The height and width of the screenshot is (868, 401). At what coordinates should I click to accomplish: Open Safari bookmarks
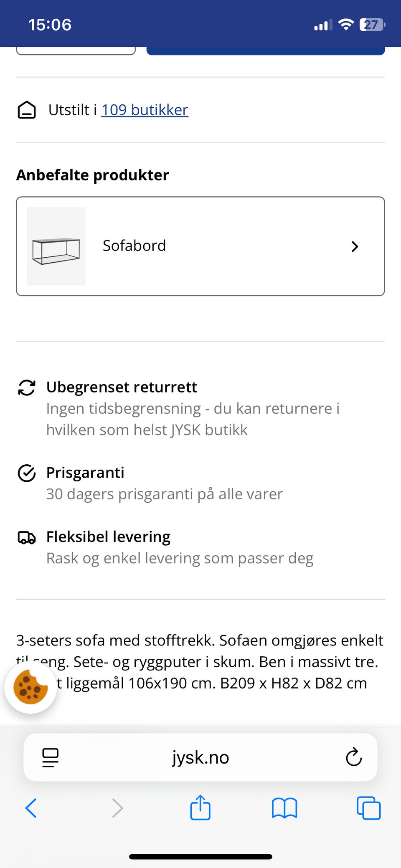[284, 808]
